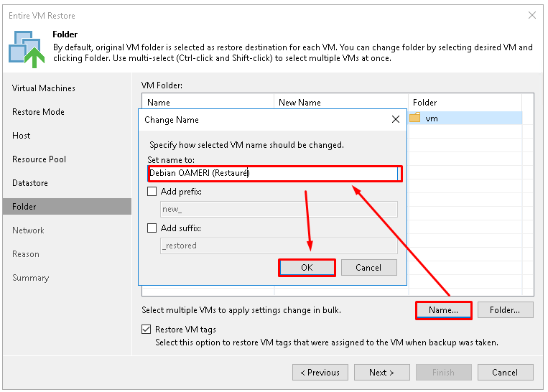Sort by the Folder column header
The width and height of the screenshot is (548, 392).
tap(465, 103)
